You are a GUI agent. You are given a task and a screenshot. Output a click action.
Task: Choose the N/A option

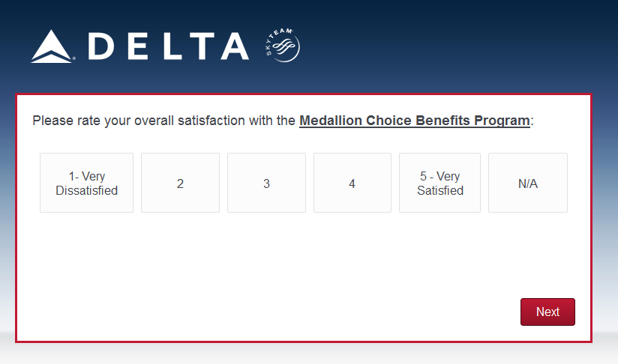coord(528,183)
